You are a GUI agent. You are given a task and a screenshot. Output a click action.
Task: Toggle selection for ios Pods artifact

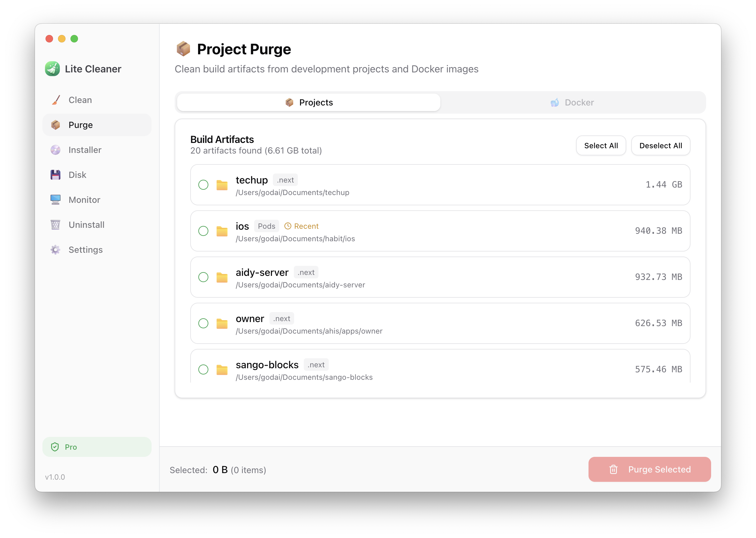tap(203, 231)
